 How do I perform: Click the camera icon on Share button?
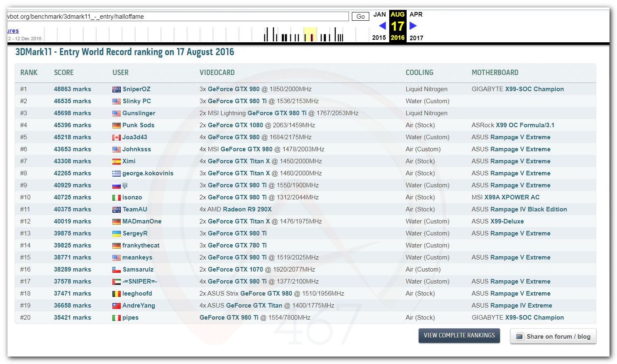pyautogui.click(x=519, y=337)
